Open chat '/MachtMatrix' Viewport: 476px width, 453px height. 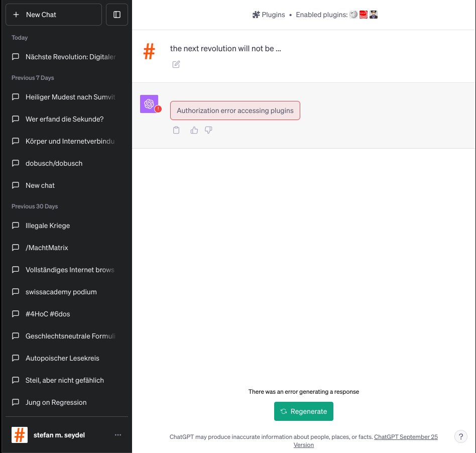point(67,248)
